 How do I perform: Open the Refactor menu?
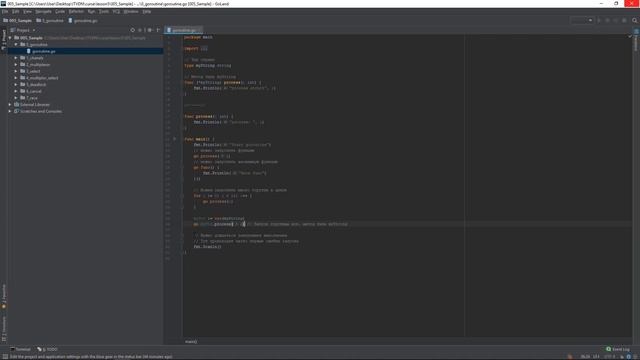click(76, 11)
